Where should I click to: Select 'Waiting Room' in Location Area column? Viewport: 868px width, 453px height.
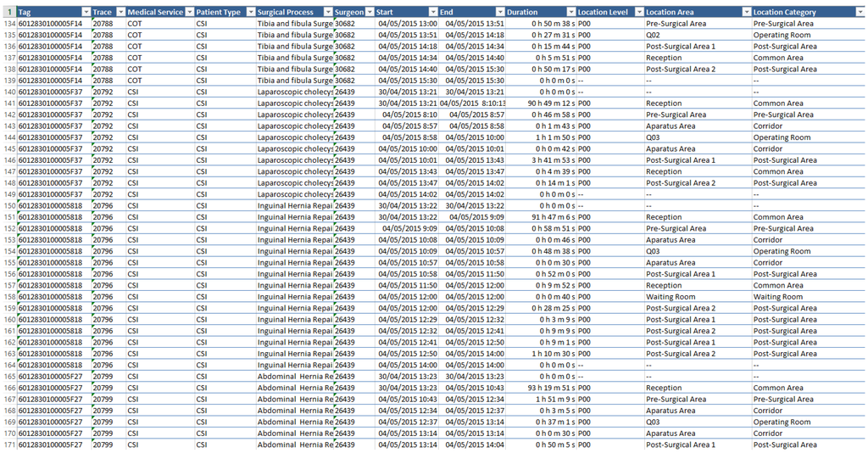click(x=698, y=297)
